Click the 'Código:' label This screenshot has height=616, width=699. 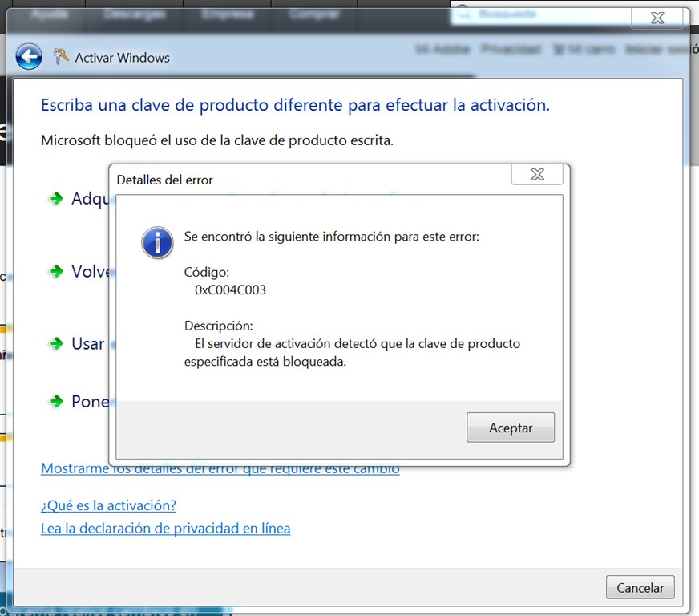click(x=206, y=272)
